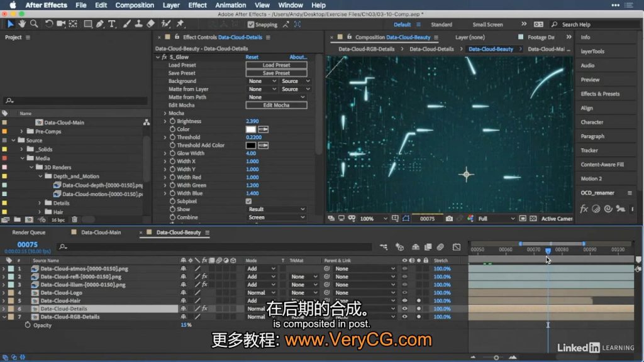
Task: Select the Puppet Pin tool
Action: point(180,24)
